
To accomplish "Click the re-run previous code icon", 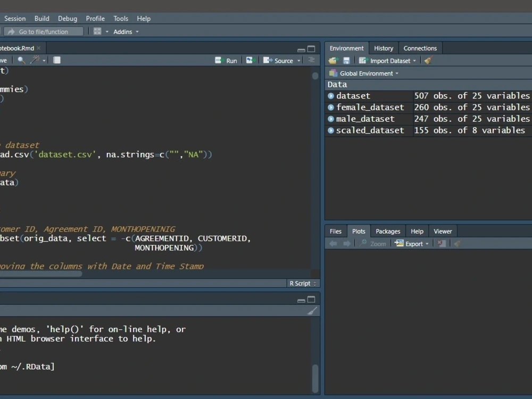I will click(x=251, y=61).
